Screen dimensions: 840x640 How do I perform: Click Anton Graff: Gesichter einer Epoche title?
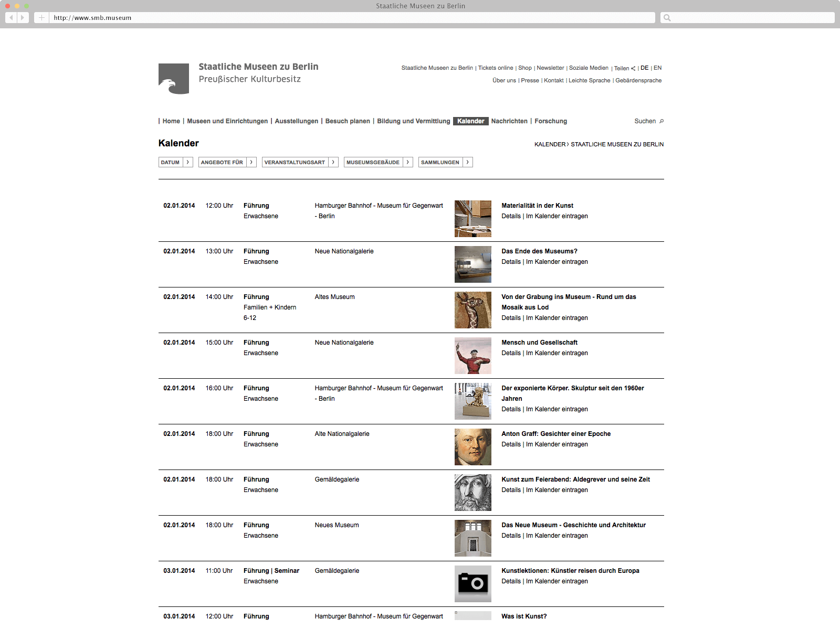tap(556, 434)
